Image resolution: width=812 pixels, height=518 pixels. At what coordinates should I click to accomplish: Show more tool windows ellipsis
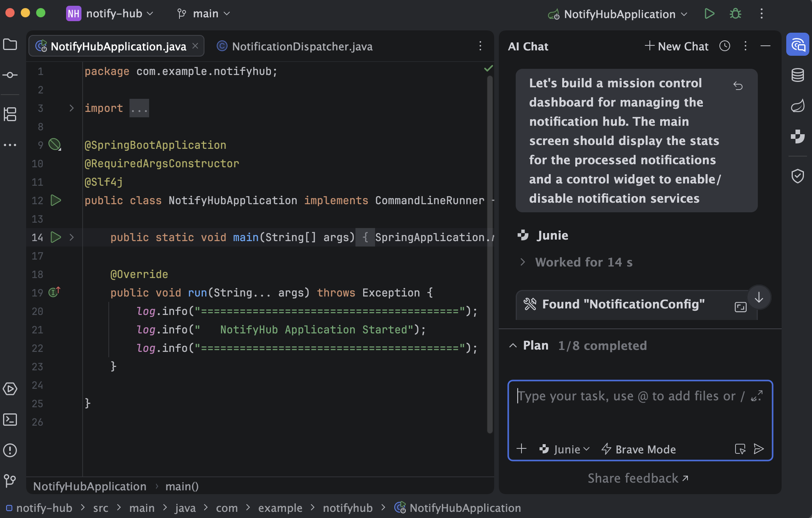(10, 145)
